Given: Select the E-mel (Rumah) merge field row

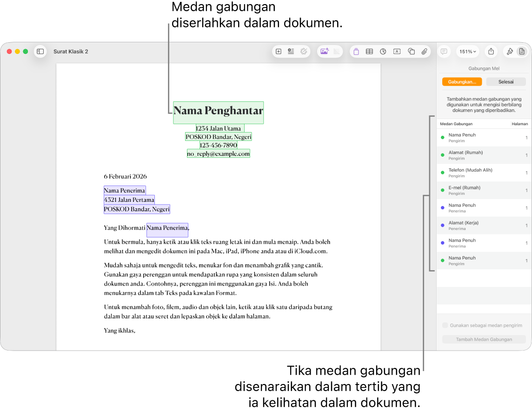Looking at the screenshot, I should coord(484,190).
